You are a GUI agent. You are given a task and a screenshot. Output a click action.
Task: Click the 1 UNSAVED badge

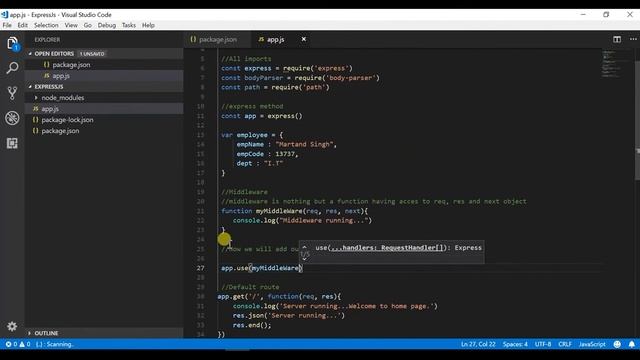coord(92,53)
